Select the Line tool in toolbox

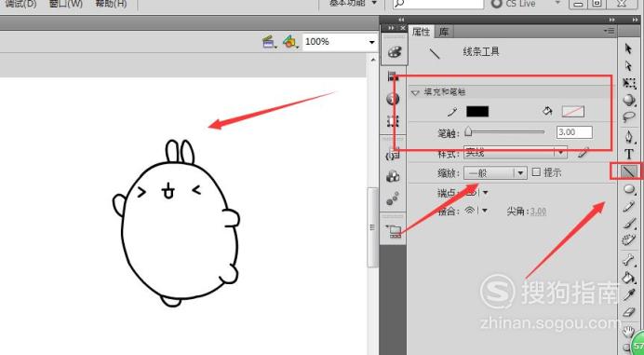coord(629,171)
